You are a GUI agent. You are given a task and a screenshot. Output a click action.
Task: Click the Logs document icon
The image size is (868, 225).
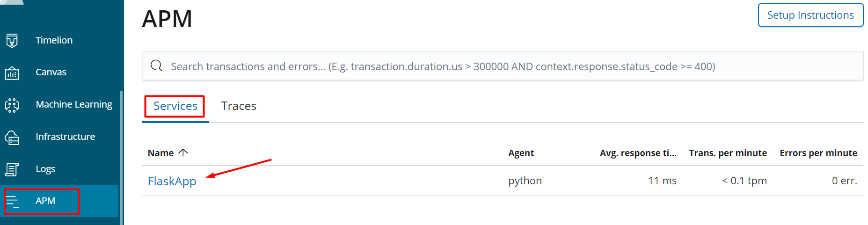click(12, 169)
